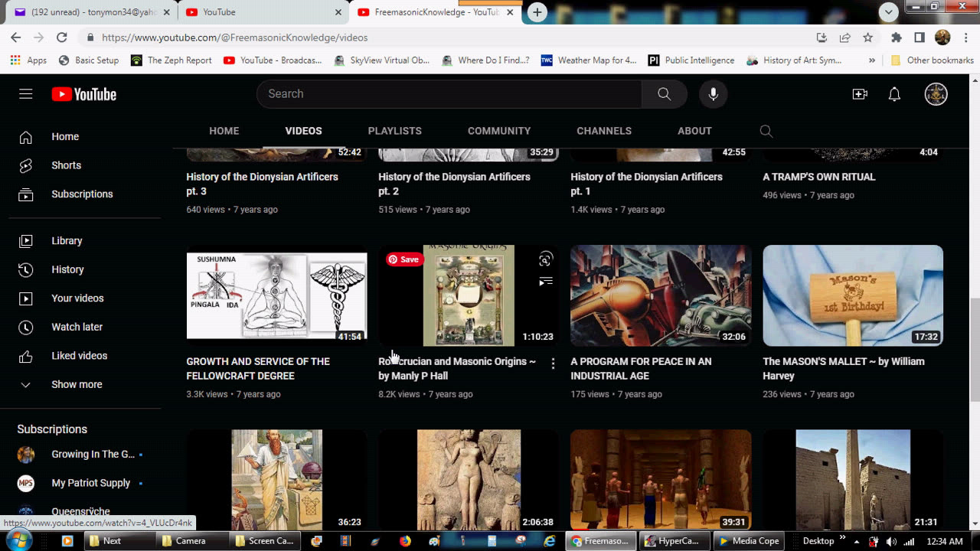
Task: Open The Mason's Mallet video thumbnail
Action: 853,295
